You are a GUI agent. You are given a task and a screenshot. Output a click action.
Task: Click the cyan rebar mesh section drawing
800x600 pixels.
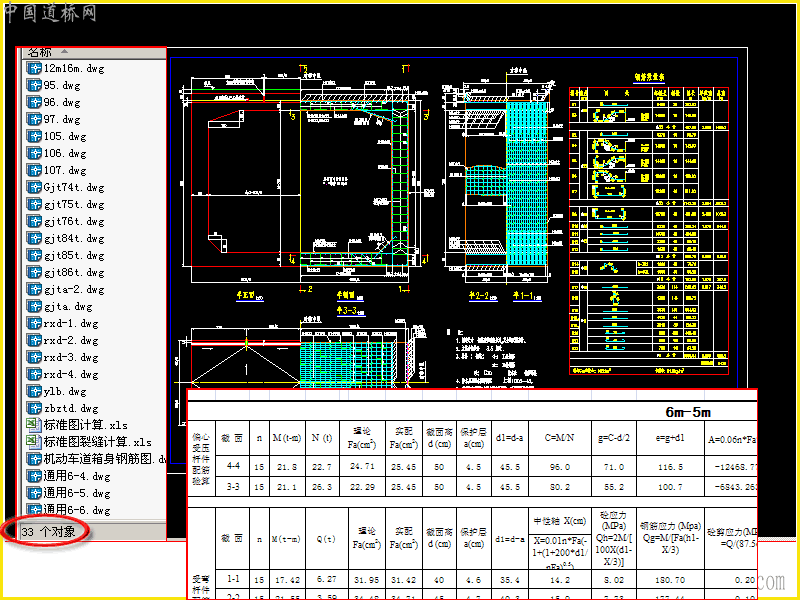529,182
